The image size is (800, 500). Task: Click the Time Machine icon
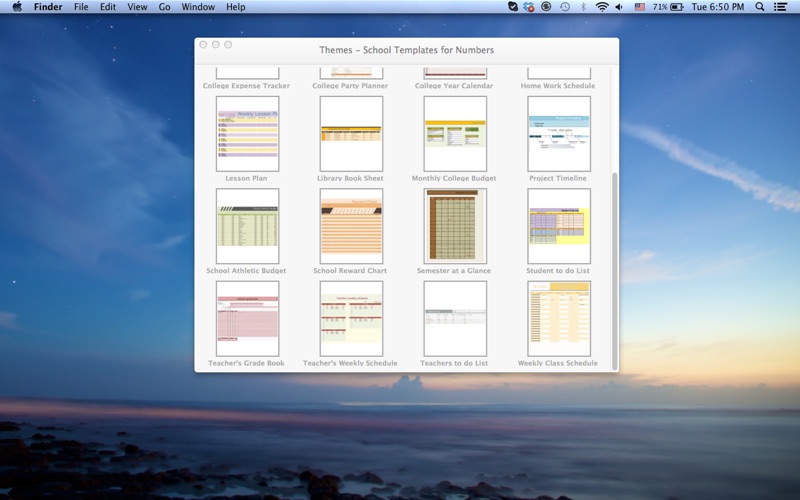(x=565, y=7)
